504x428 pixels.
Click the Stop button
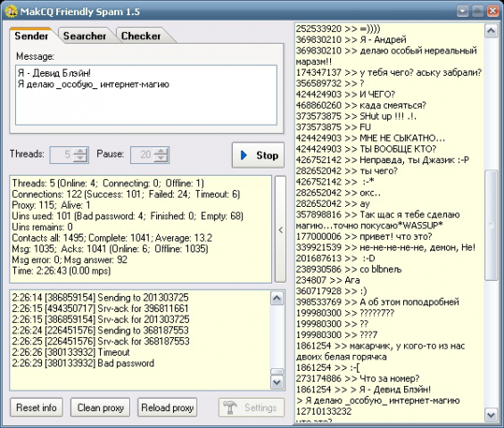[258, 155]
